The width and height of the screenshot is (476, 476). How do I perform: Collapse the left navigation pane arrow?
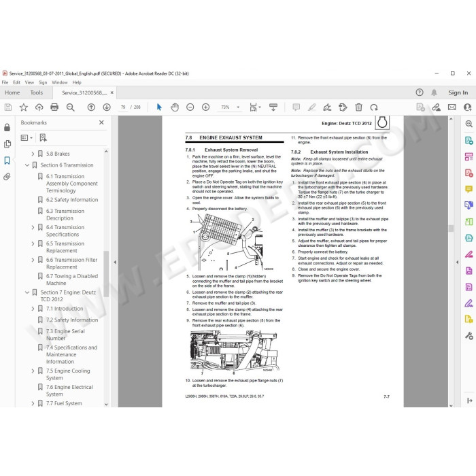115,262
